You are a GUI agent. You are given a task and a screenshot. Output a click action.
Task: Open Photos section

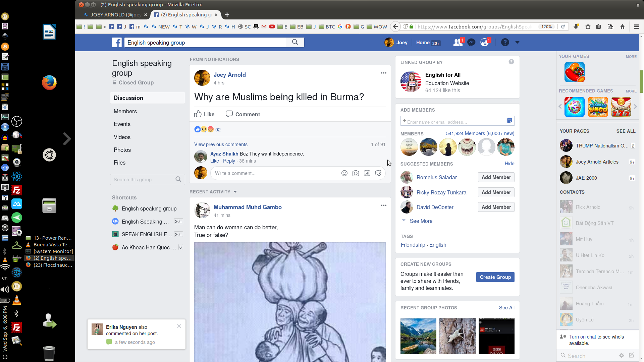122,150
